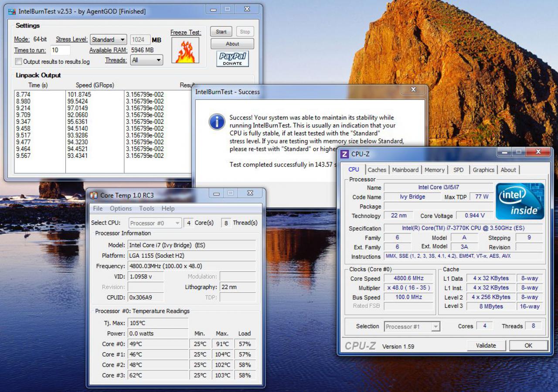Click the disabled Stop button in IntelBurnTest
Screen dimensions: 558x392
coord(245,31)
